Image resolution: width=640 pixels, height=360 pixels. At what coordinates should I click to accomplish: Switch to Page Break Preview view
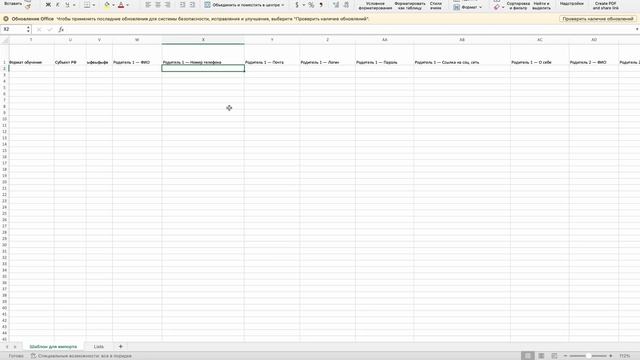tap(554, 356)
